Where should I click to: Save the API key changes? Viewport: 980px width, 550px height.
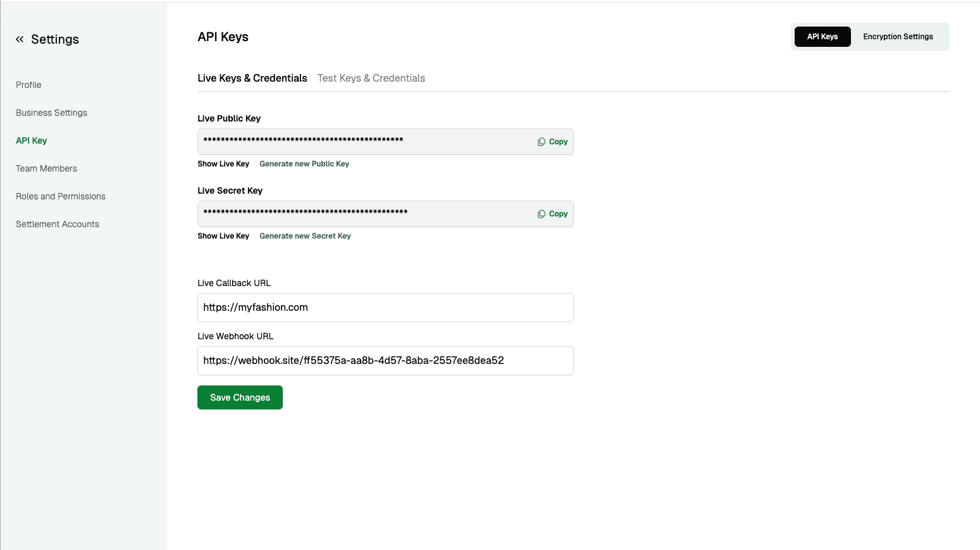click(x=240, y=397)
